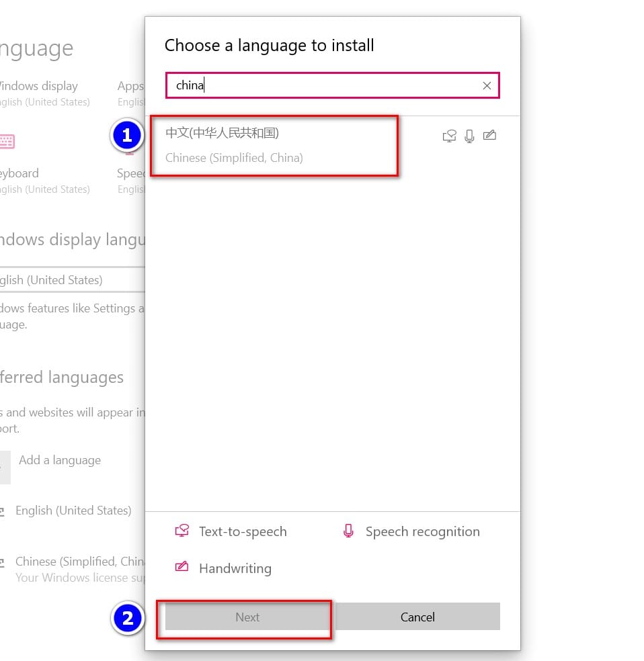Cancel the language install dialog

(x=417, y=617)
